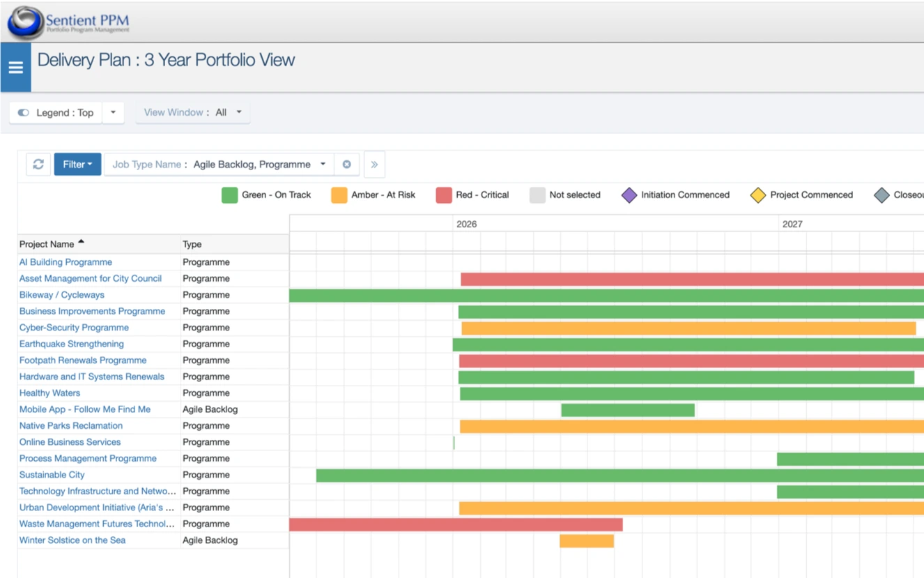
Task: Click the Initiation Commenced purple diamond
Action: (x=629, y=195)
